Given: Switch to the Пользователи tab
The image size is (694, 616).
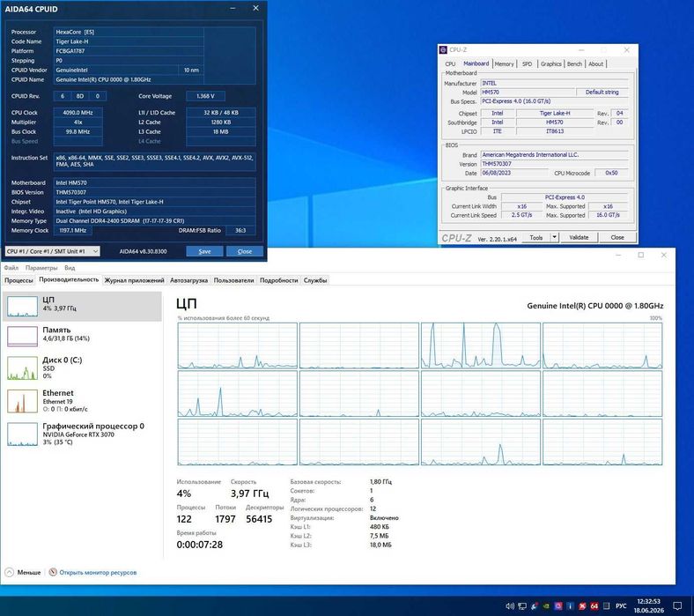Looking at the screenshot, I should [233, 280].
